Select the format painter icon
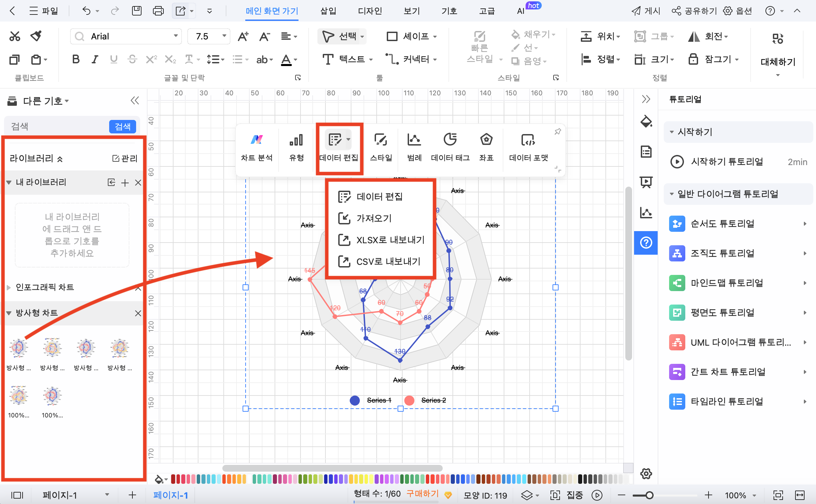 coord(36,36)
